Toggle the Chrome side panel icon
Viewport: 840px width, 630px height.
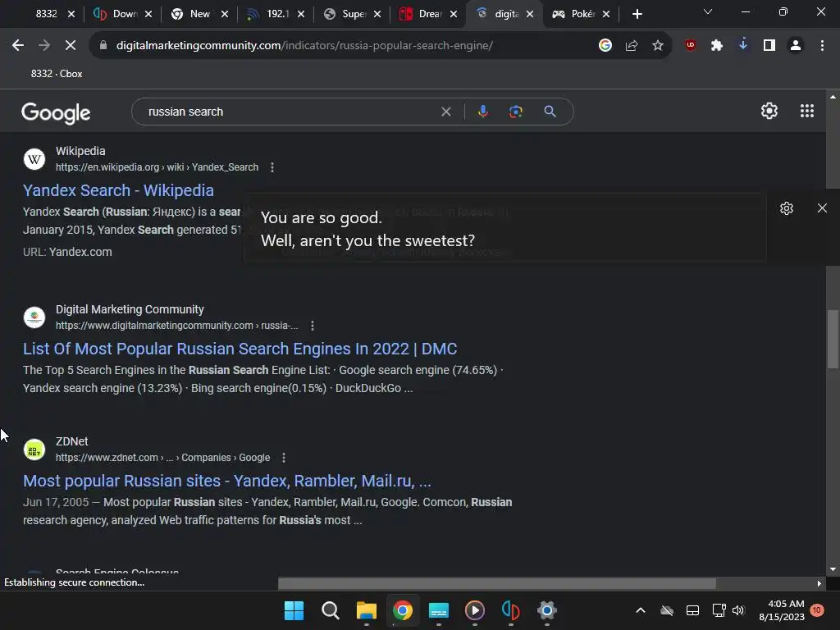click(769, 46)
